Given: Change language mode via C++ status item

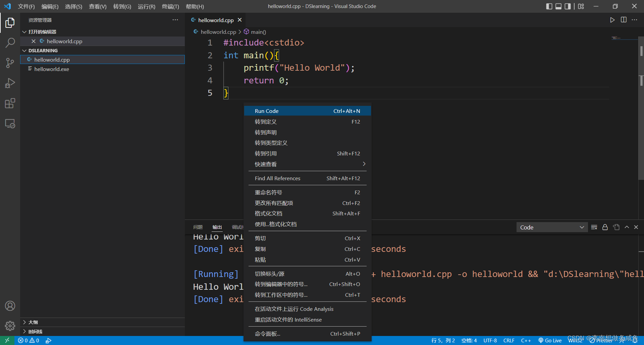Looking at the screenshot, I should tap(526, 340).
